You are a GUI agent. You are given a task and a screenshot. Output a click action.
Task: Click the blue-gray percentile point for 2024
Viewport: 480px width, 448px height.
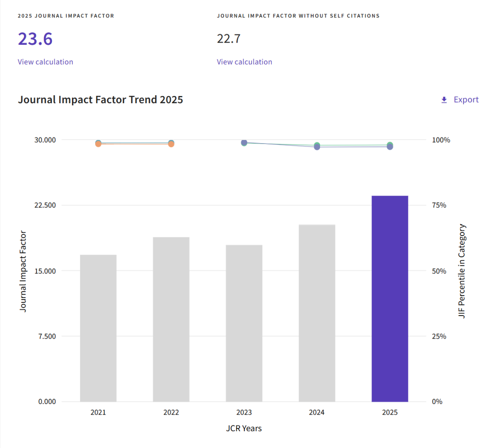pos(317,147)
